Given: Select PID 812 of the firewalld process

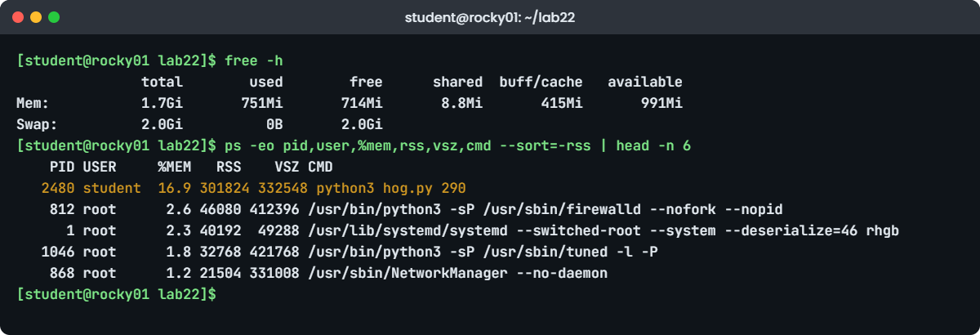Looking at the screenshot, I should (x=62, y=210).
